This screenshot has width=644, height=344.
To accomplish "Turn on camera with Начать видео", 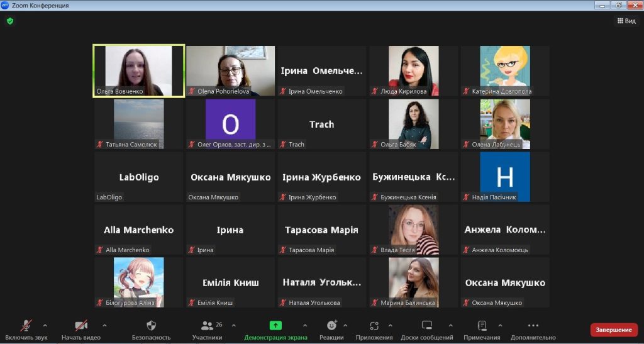I will coord(81,326).
